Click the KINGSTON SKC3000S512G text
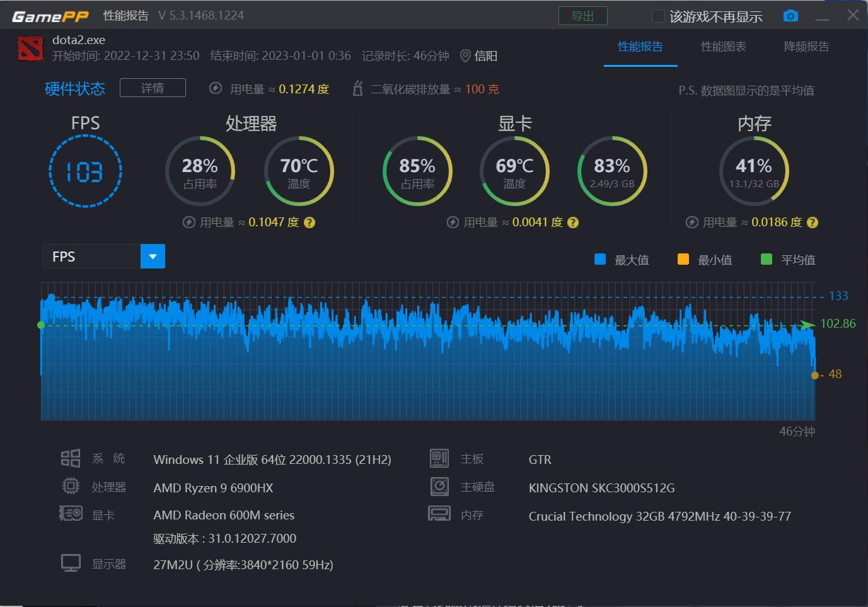Image resolution: width=868 pixels, height=607 pixels. pos(601,488)
